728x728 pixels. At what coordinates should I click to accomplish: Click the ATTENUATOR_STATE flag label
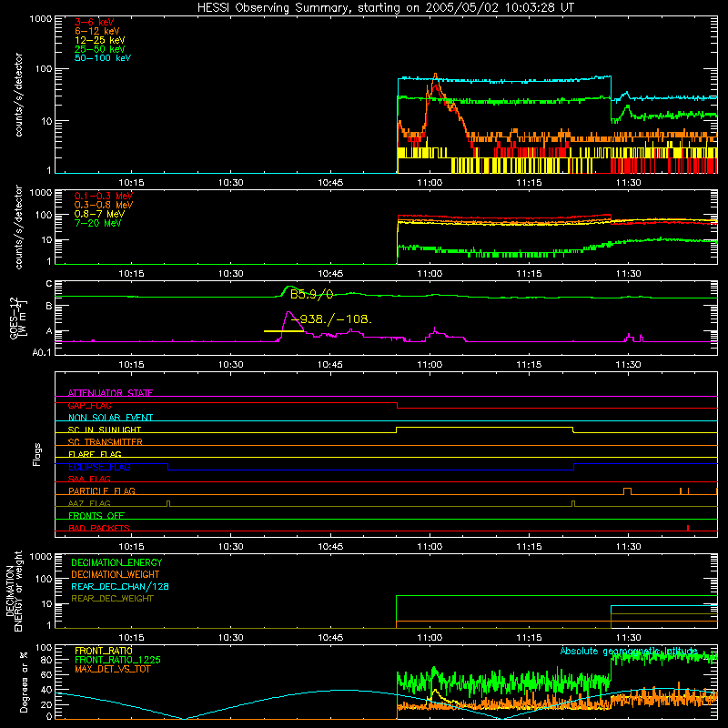[x=110, y=393]
